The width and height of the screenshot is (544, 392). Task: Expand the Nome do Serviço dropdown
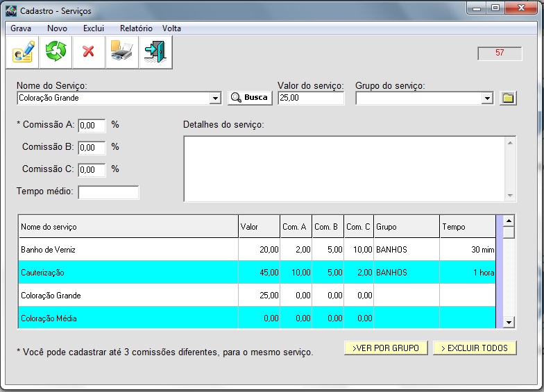tap(215, 99)
